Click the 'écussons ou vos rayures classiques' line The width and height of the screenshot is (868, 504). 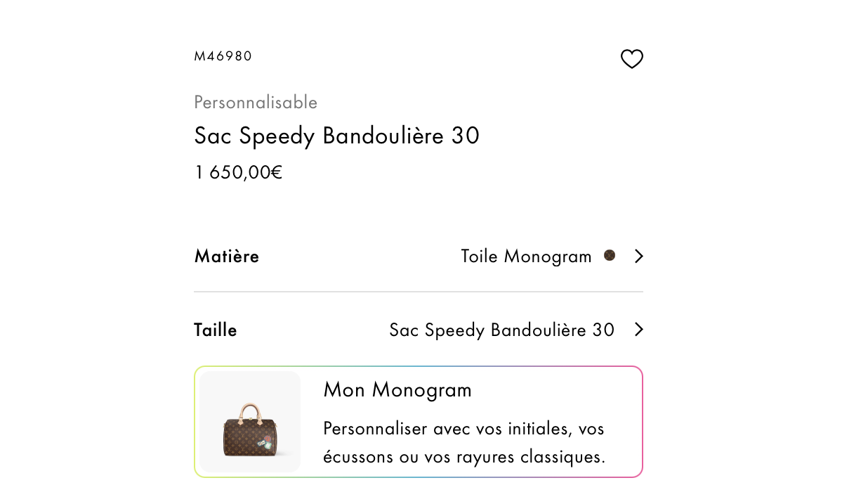[x=463, y=457]
